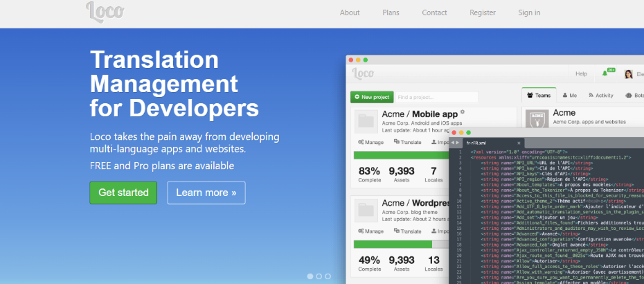The width and height of the screenshot is (644, 284).
Task: Click the Loco logo in the header
Action: pyautogui.click(x=104, y=12)
